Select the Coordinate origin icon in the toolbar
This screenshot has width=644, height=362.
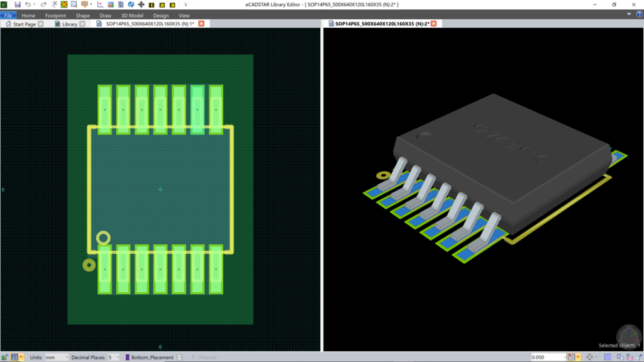pos(99,5)
